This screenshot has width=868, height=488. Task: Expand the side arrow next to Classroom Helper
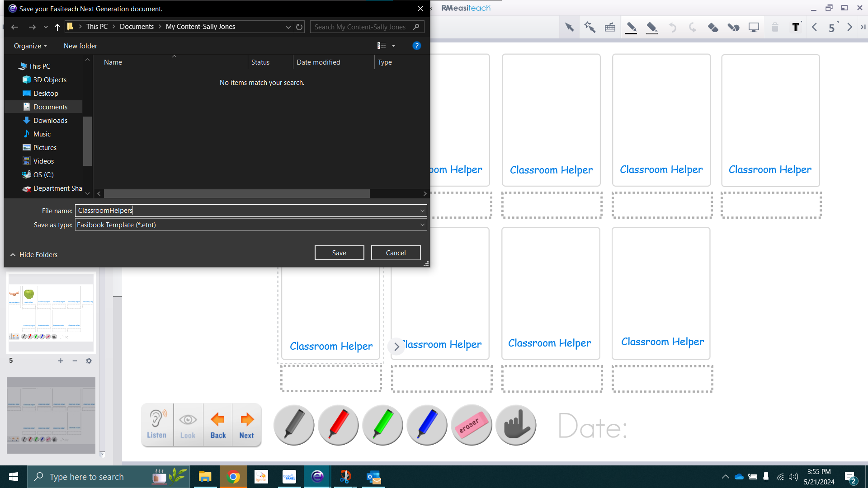[x=396, y=347]
